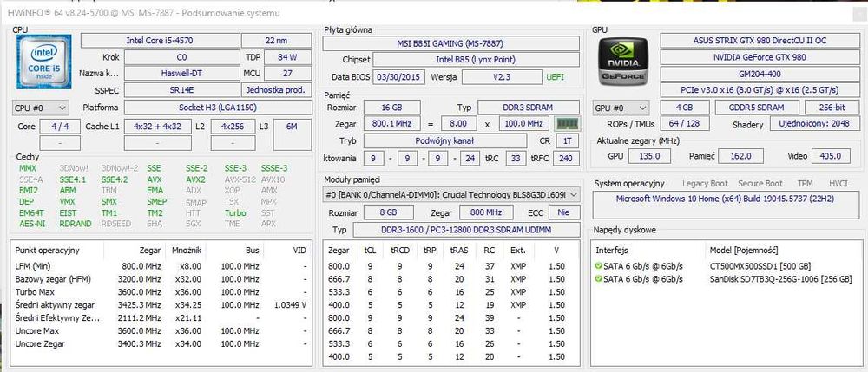Click the Intel Core i5 logo
868x372 pixels.
[x=43, y=62]
